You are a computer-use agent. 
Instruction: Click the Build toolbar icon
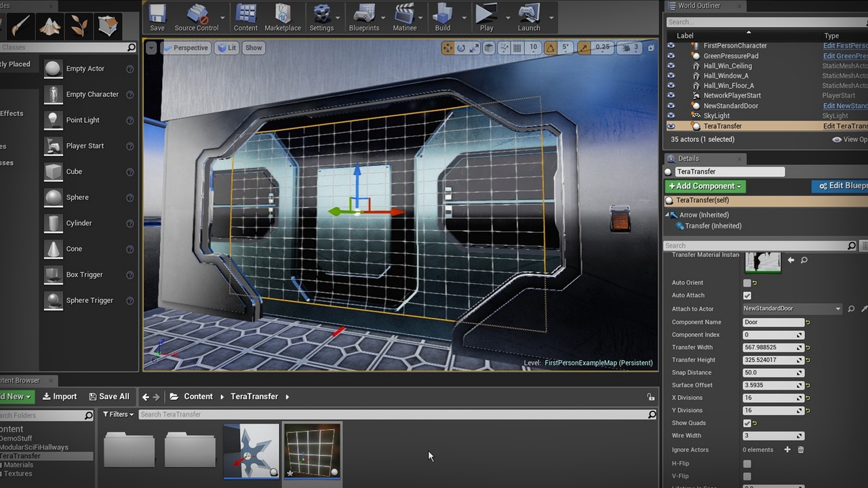443,18
